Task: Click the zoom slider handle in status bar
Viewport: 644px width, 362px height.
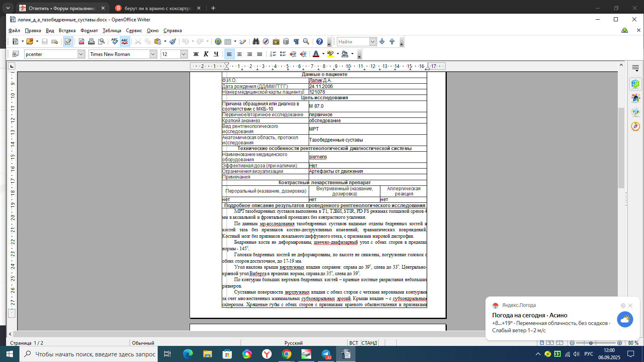Action: click(591, 343)
